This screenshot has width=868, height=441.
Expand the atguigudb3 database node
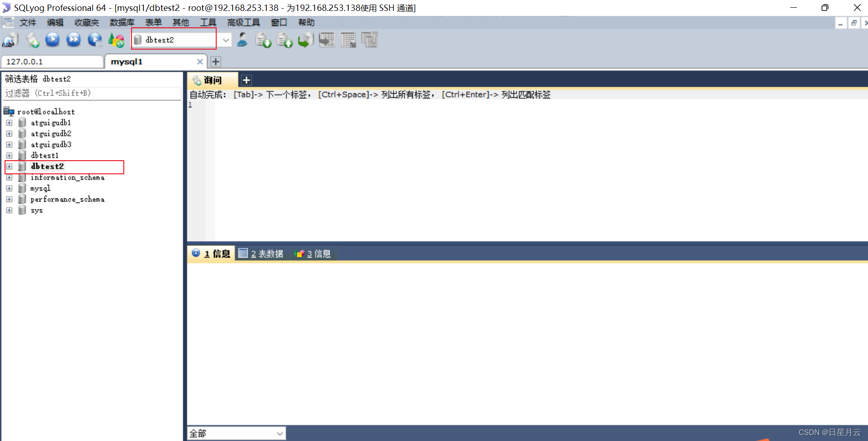point(9,144)
